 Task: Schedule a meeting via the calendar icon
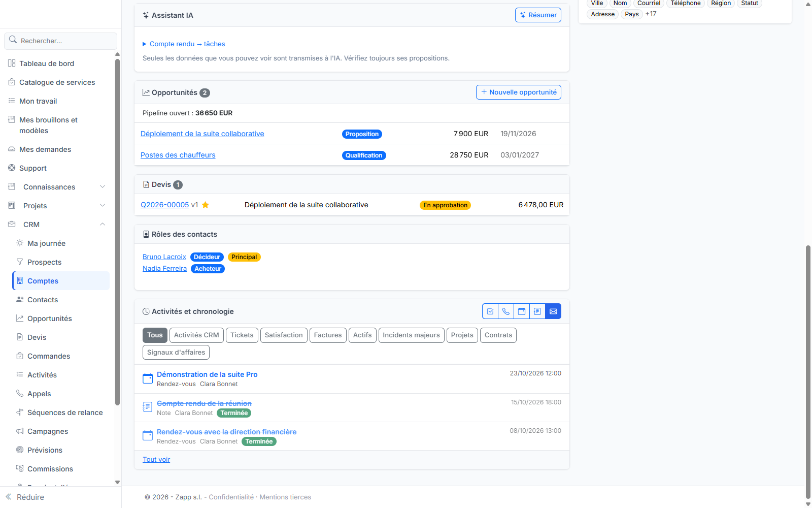click(x=522, y=311)
